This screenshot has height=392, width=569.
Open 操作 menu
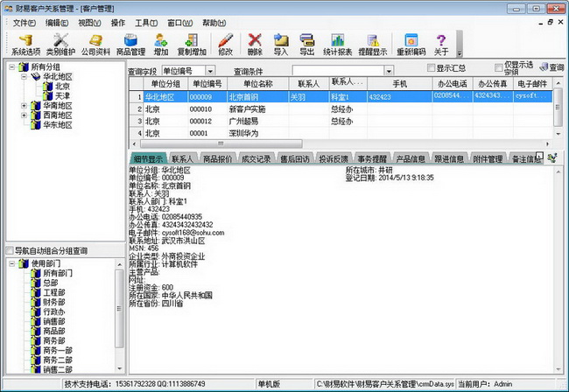pyautogui.click(x=118, y=23)
